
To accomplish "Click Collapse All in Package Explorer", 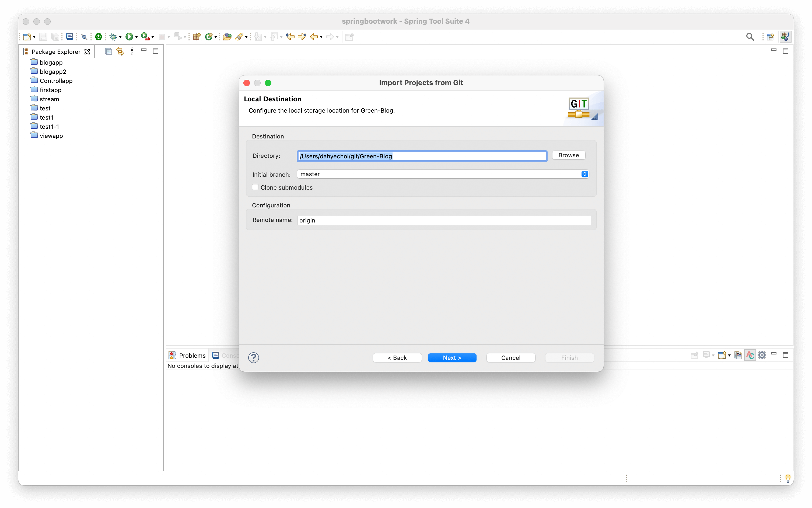I will coord(108,51).
